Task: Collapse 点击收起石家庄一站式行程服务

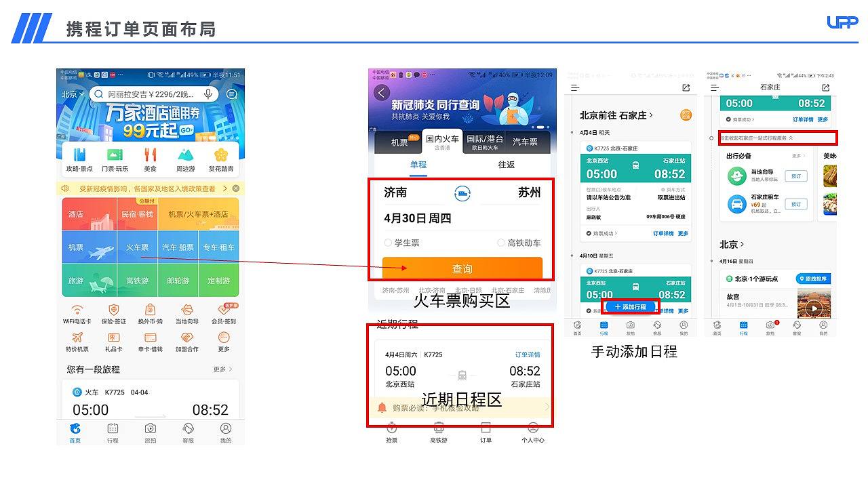Action: coord(756,138)
